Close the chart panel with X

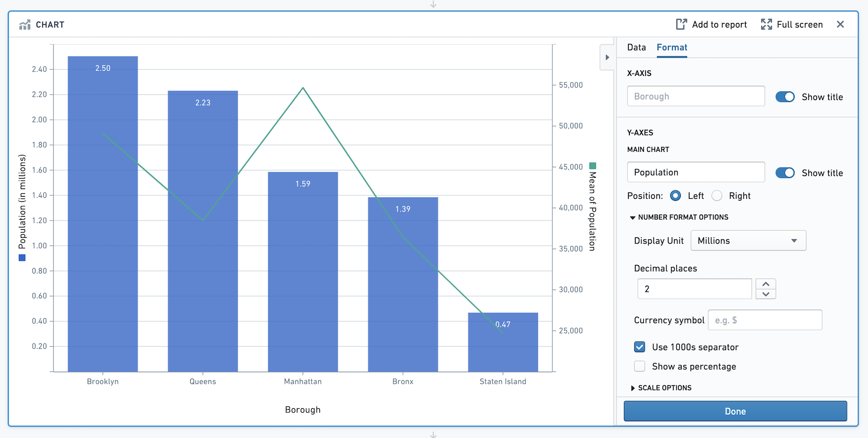click(x=840, y=24)
